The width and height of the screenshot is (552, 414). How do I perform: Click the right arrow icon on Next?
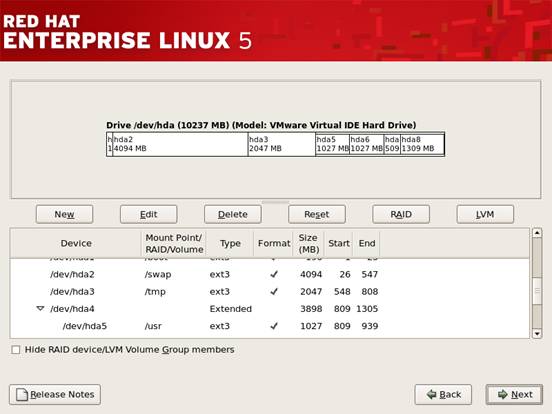[x=503, y=394]
